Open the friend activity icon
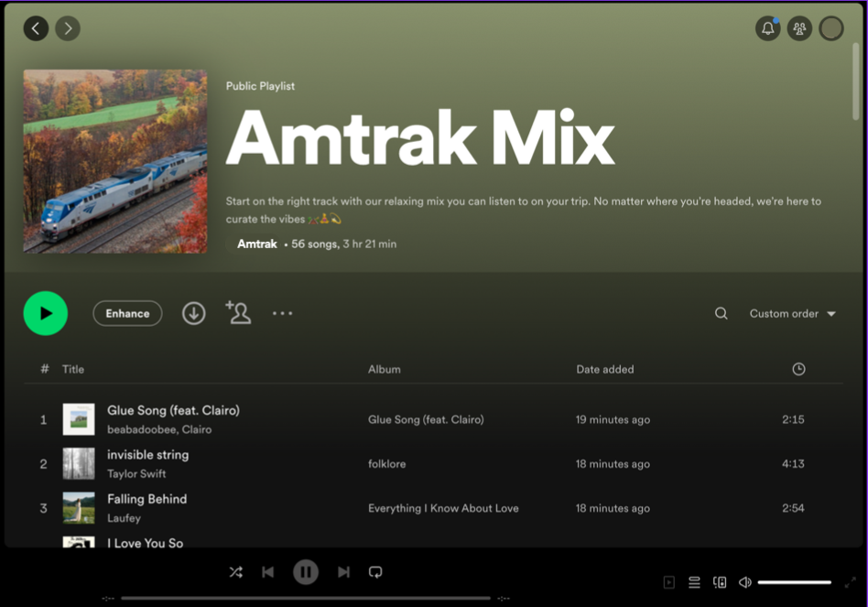 (799, 28)
